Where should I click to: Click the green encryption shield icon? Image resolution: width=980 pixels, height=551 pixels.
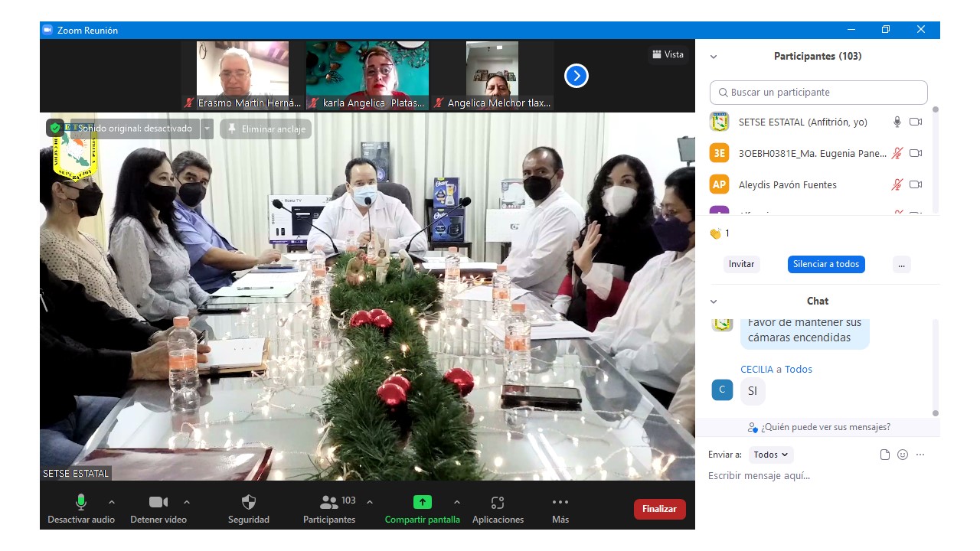55,129
